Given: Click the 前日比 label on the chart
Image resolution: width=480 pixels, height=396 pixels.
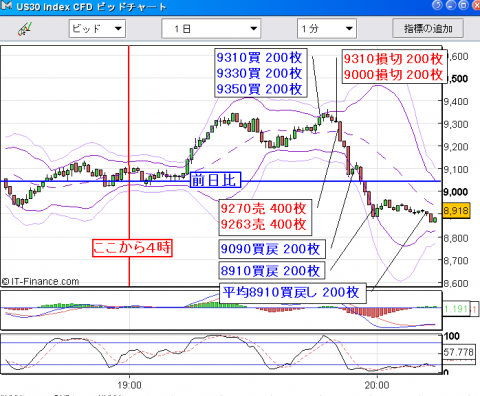Looking at the screenshot, I should [215, 180].
